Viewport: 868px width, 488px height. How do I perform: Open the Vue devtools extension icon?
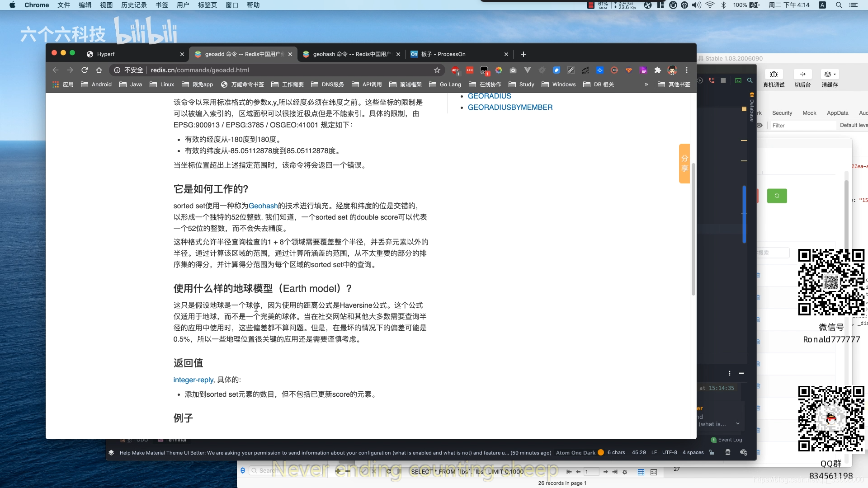point(528,70)
